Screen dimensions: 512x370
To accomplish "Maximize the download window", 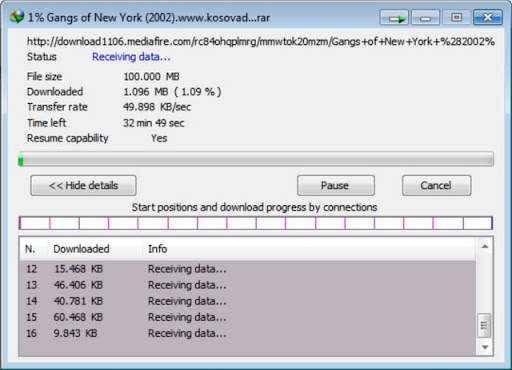I will [456, 17].
